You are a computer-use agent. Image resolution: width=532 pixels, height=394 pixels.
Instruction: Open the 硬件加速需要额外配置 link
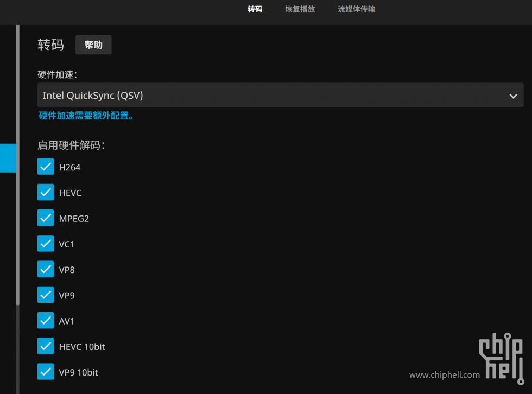click(x=86, y=116)
